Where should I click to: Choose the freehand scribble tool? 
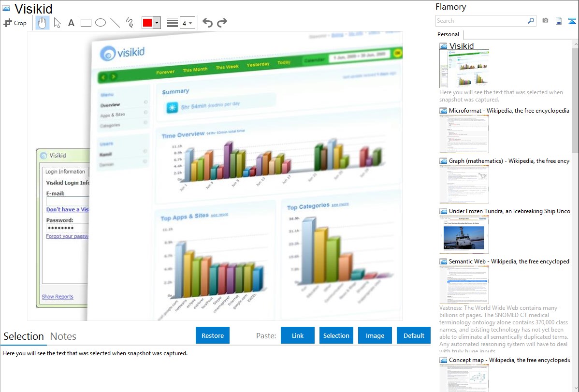click(130, 23)
